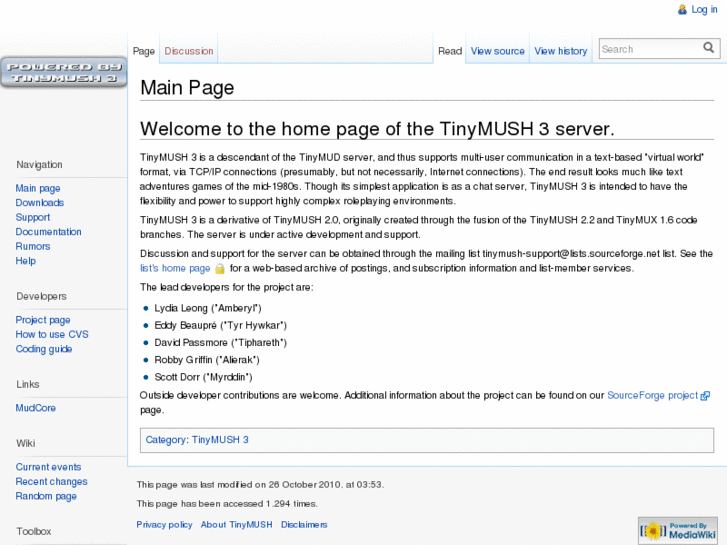The width and height of the screenshot is (727, 545).
Task: Follow the SourceForge project link
Action: [x=652, y=395]
